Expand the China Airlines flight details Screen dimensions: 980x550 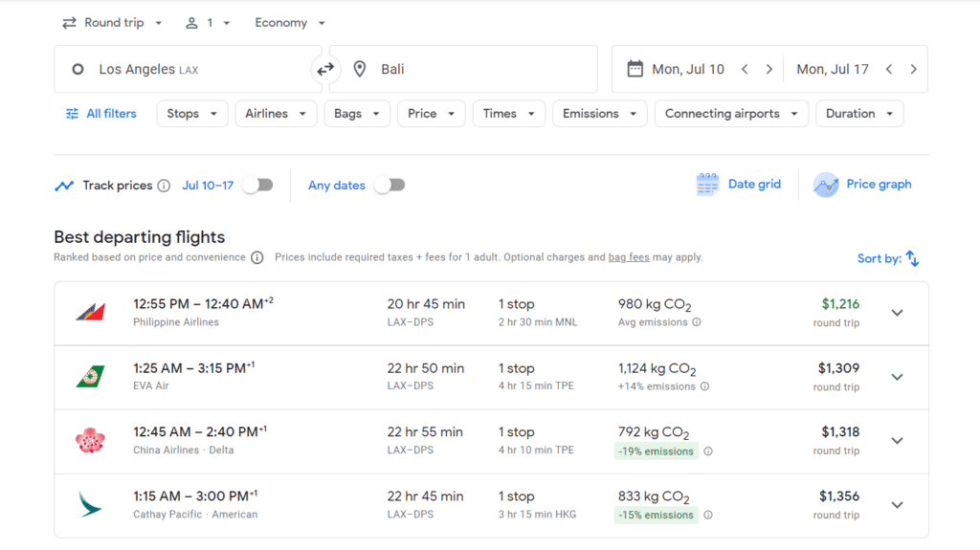coord(897,441)
